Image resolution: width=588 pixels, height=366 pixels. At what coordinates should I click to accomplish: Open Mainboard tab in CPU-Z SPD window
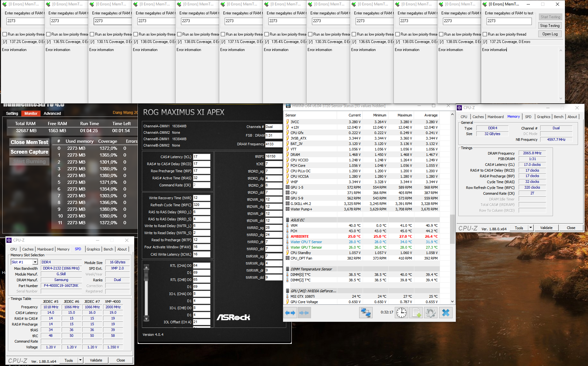[x=45, y=249]
